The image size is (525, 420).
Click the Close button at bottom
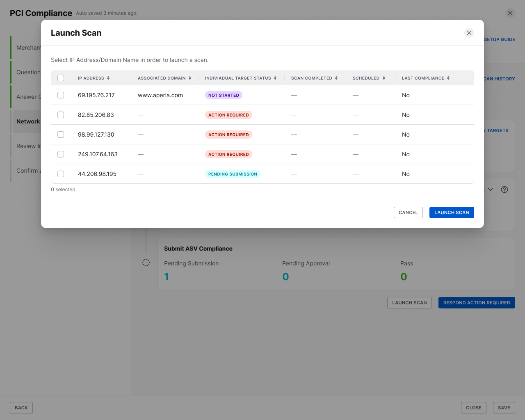474,408
